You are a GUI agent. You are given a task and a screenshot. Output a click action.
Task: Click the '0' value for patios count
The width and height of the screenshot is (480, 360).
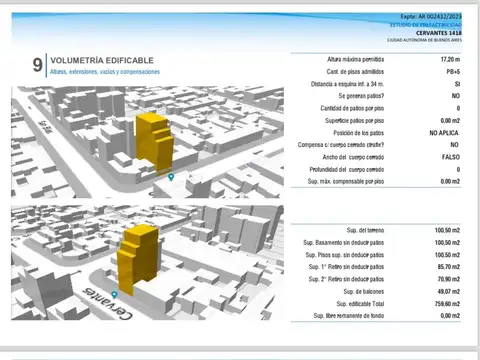click(x=458, y=108)
